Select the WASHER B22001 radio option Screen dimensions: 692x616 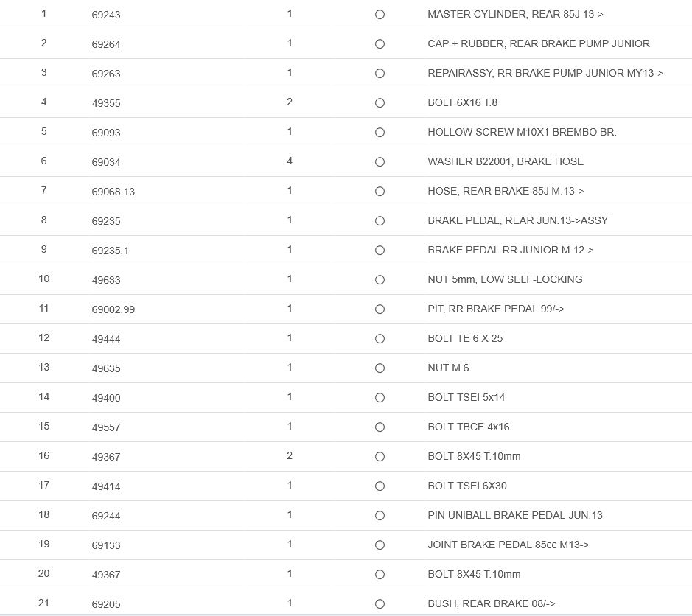(380, 162)
